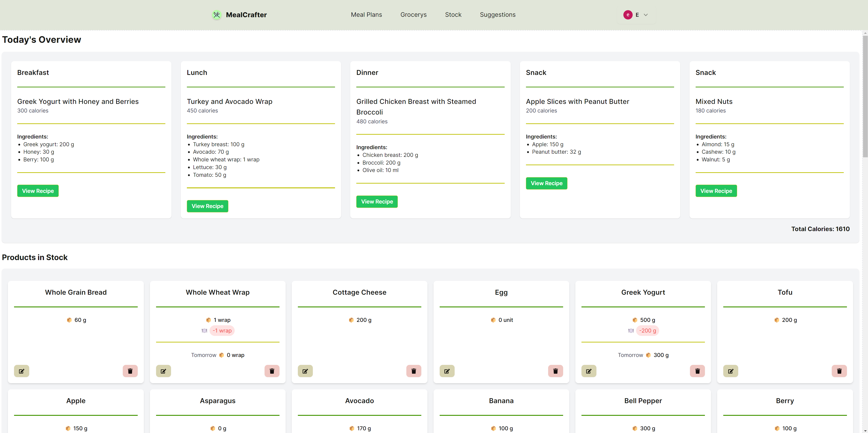The height and width of the screenshot is (433, 868).
Task: Edit the Egg stock entry
Action: pyautogui.click(x=447, y=371)
